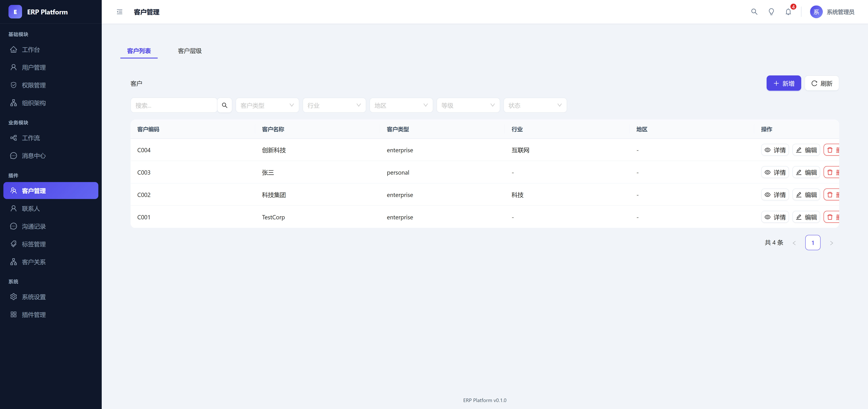Open 沟通记录 in the sidebar
The height and width of the screenshot is (409, 868).
click(34, 226)
